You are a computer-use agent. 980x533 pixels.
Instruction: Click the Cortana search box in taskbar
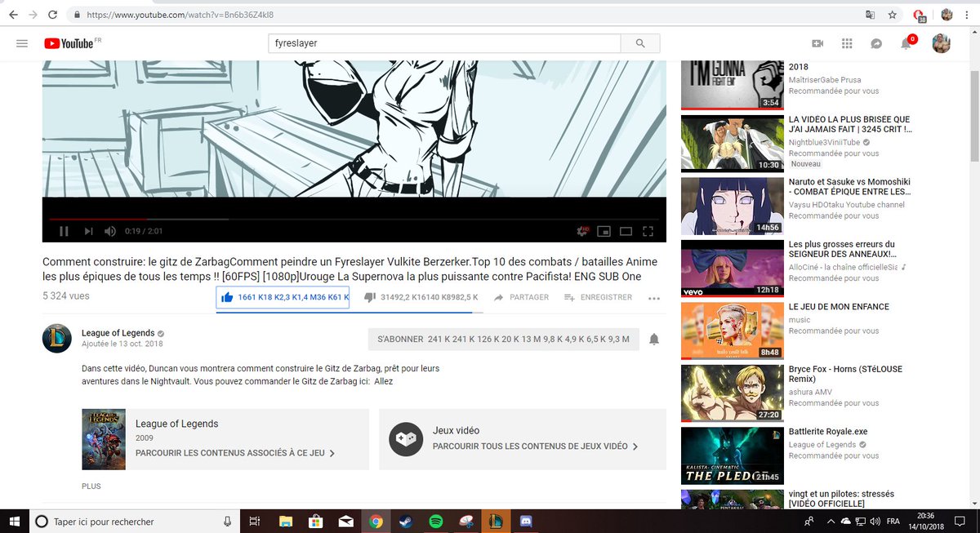click(x=135, y=521)
